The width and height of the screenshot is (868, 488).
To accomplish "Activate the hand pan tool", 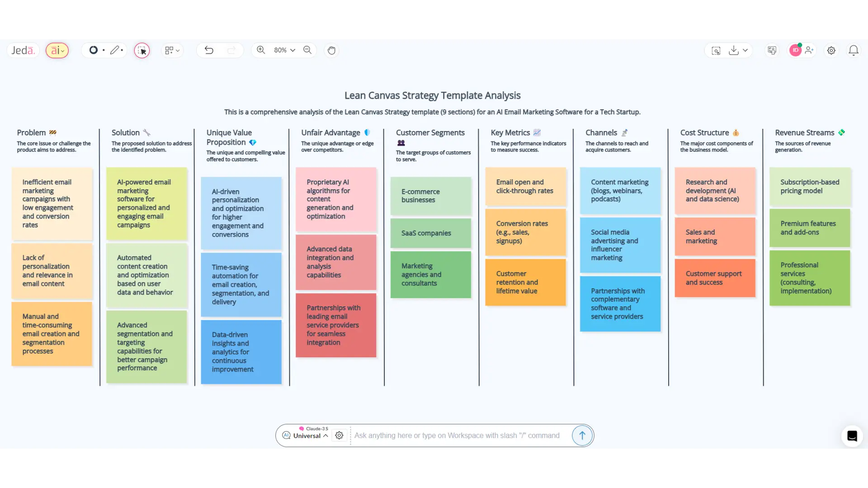I will tap(331, 50).
